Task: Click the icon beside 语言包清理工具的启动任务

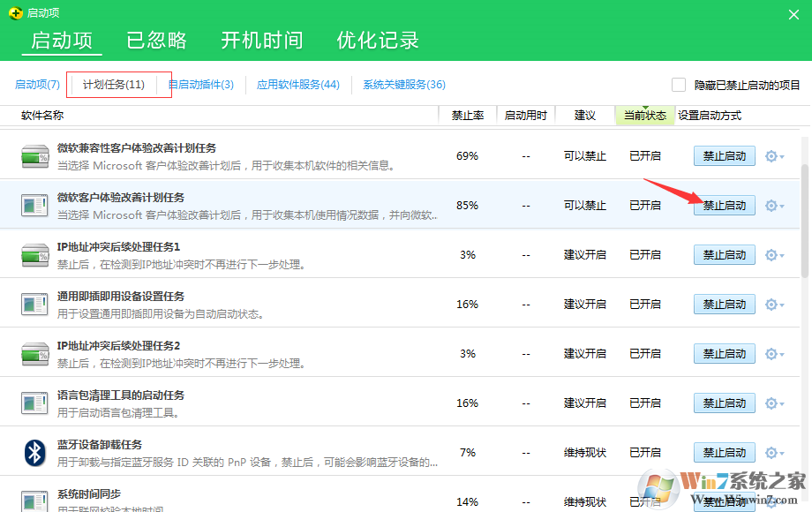Action: (34, 403)
